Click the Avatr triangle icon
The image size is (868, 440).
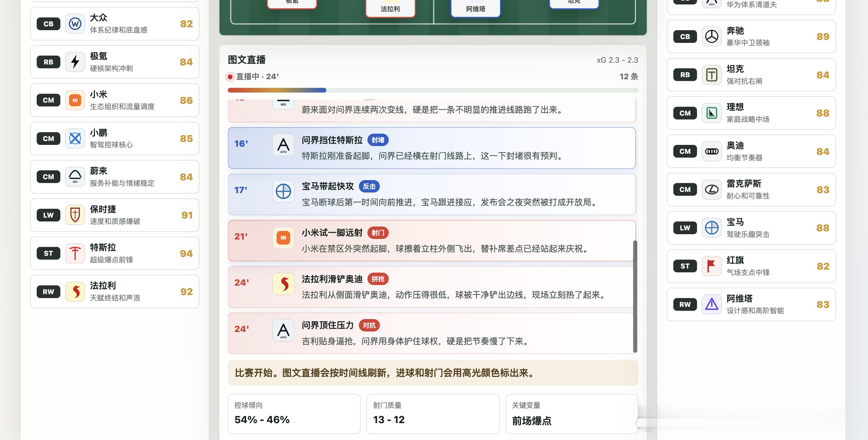[x=712, y=304]
